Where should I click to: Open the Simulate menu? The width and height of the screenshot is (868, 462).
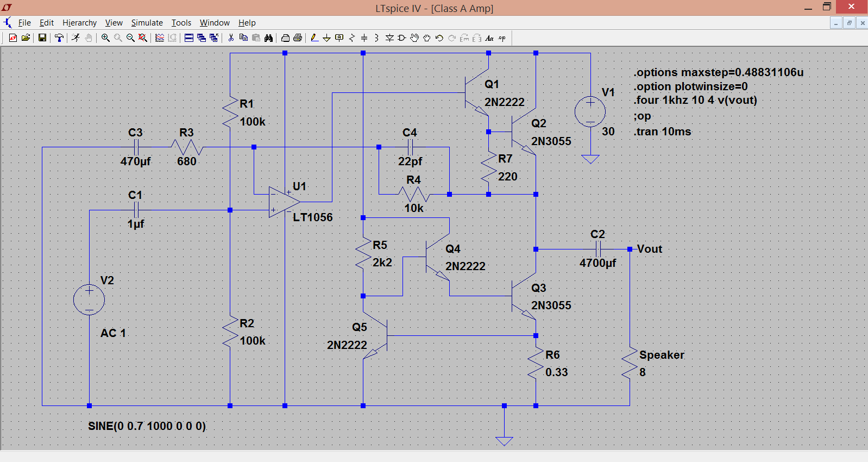[147, 23]
